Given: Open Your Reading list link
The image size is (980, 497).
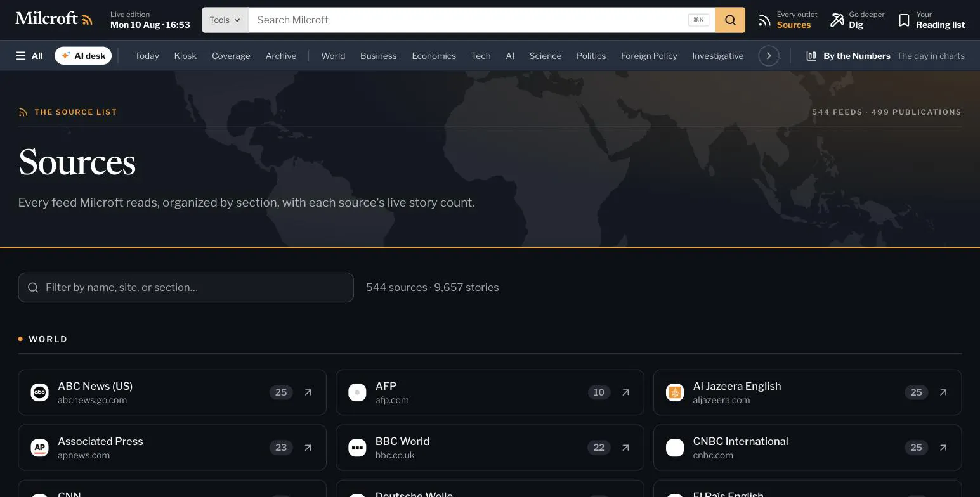Looking at the screenshot, I should 931,20.
